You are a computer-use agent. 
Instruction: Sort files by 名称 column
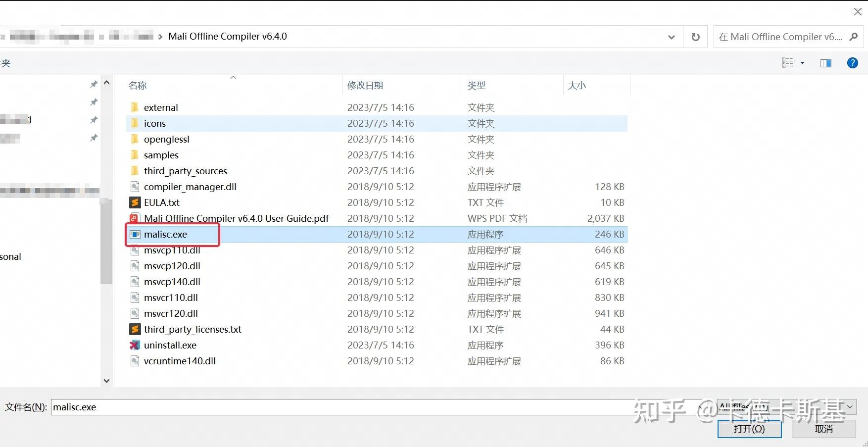pyautogui.click(x=138, y=85)
